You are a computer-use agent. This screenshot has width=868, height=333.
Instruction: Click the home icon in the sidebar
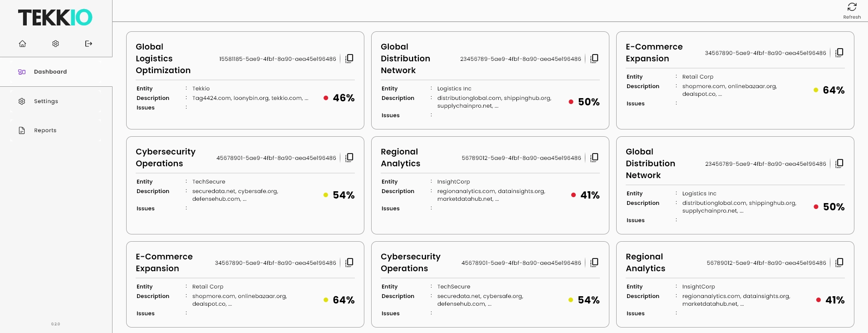coord(22,43)
